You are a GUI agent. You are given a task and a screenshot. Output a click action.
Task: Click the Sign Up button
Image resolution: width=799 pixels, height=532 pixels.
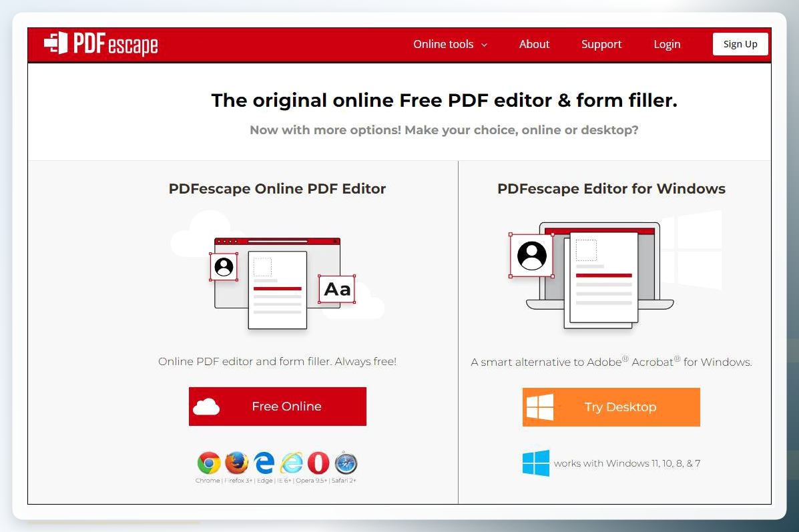tap(740, 44)
